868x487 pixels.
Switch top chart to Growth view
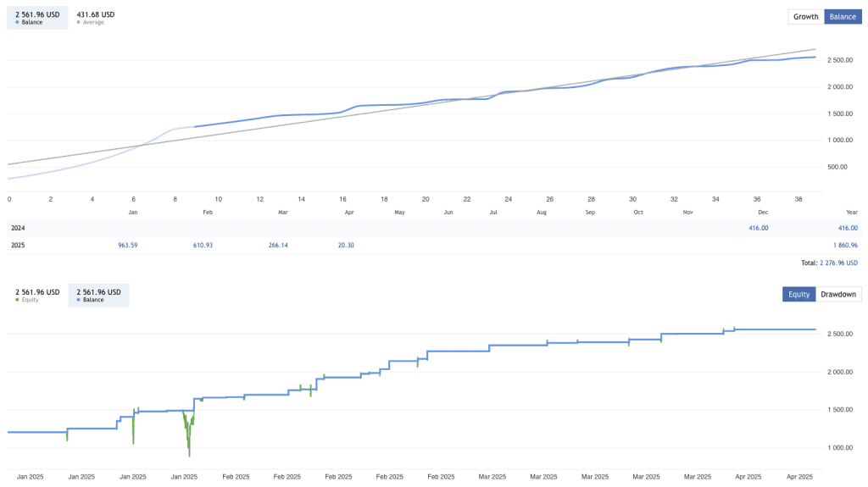coord(805,17)
